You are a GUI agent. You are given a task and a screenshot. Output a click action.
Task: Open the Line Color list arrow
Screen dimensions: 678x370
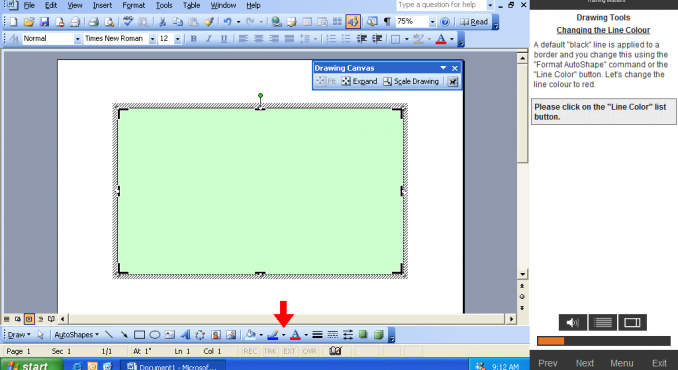(x=284, y=335)
